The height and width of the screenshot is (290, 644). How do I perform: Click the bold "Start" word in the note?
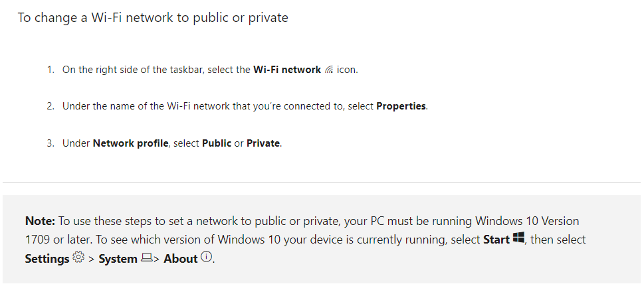[x=496, y=240]
